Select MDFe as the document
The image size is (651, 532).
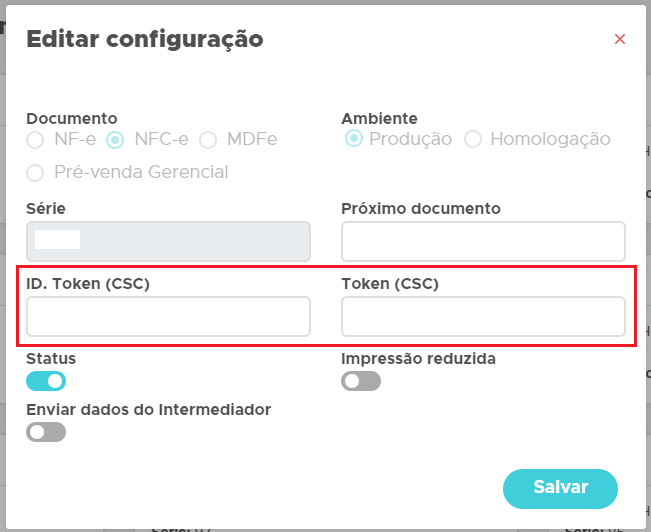pos(209,140)
